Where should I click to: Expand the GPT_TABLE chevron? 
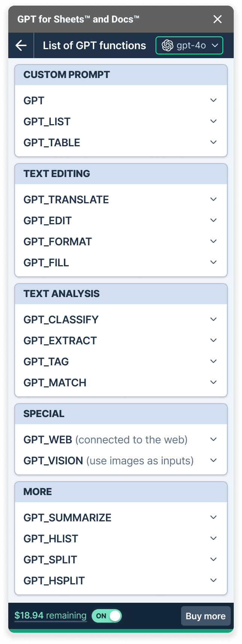coord(213,142)
